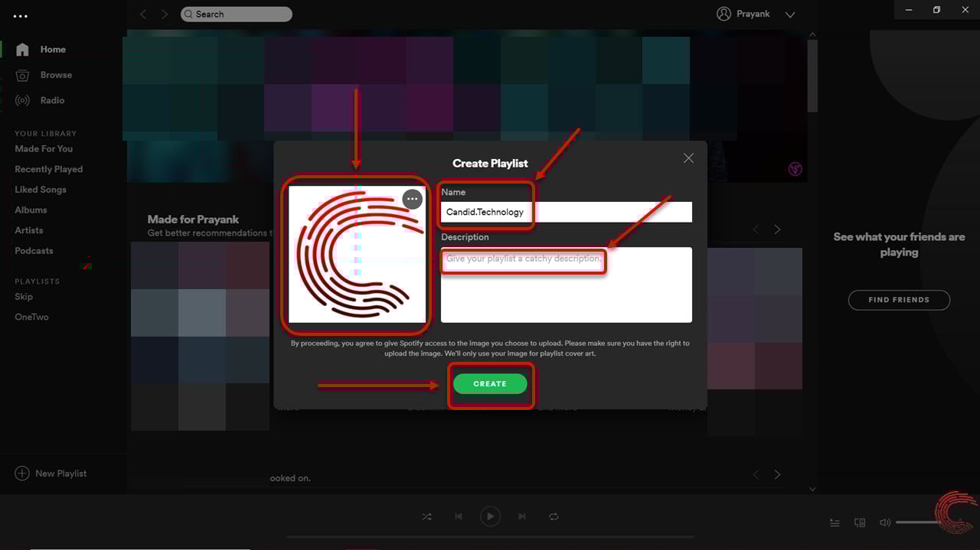Open cover image options (three dots)
The width and height of the screenshot is (980, 550).
click(x=413, y=200)
